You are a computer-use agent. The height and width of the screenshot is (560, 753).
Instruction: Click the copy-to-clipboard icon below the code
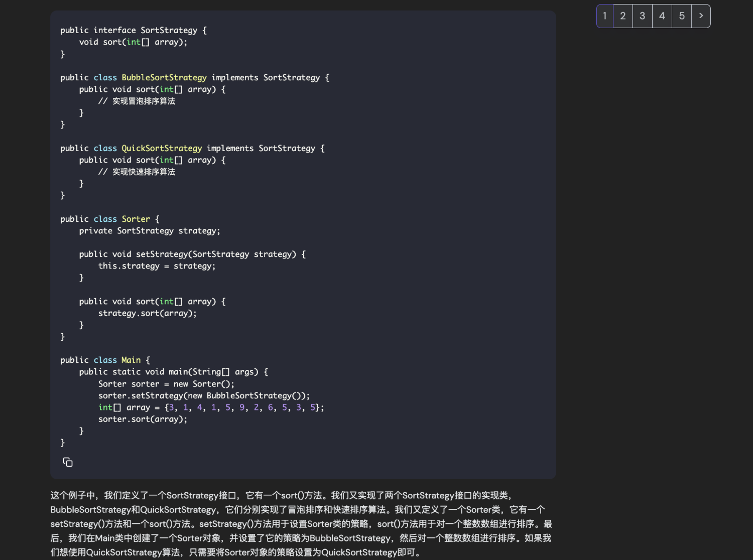[68, 462]
